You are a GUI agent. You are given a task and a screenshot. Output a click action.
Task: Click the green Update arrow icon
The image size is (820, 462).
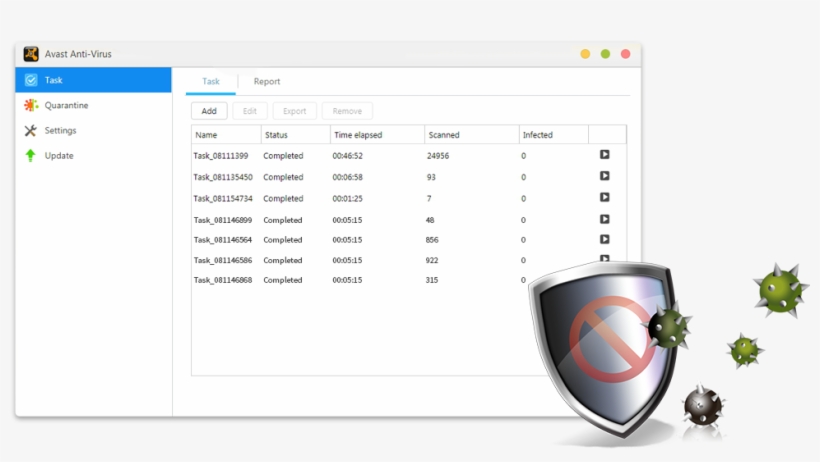30,155
